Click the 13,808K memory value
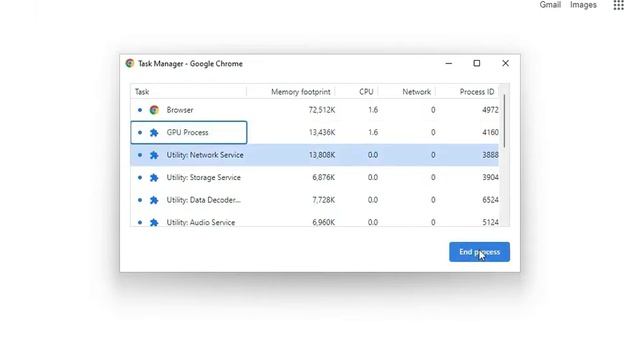The height and width of the screenshot is (360, 640). tap(322, 155)
